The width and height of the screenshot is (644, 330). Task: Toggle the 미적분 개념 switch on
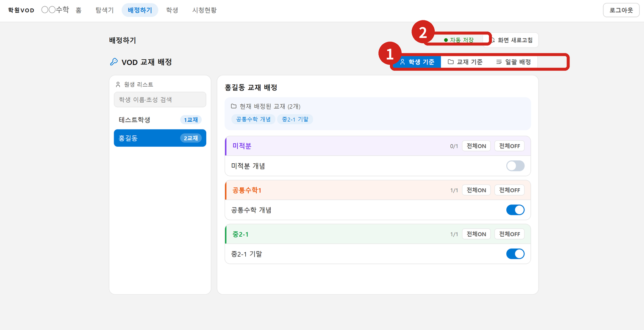515,166
